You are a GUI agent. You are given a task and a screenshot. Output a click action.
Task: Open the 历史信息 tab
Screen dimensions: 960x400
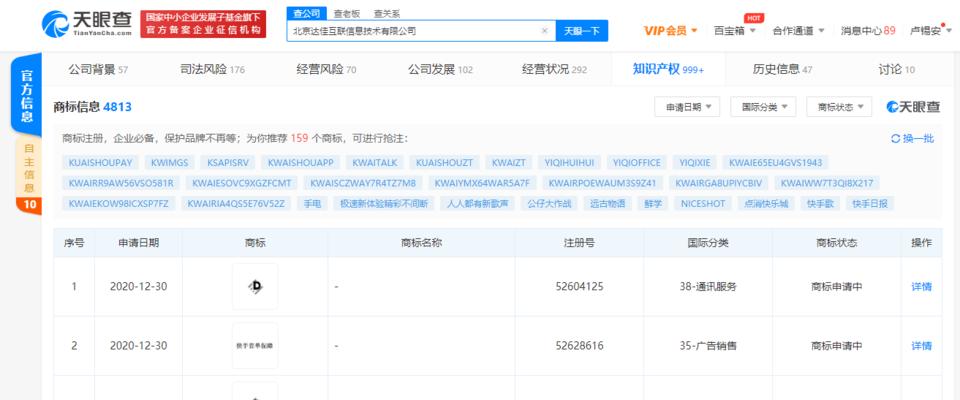(x=782, y=69)
